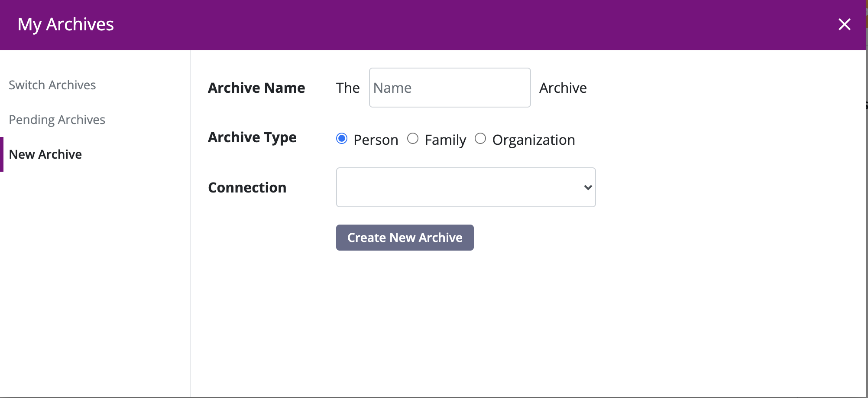The image size is (868, 398).
Task: Expand Connection list via chevron arrow
Action: (x=588, y=187)
